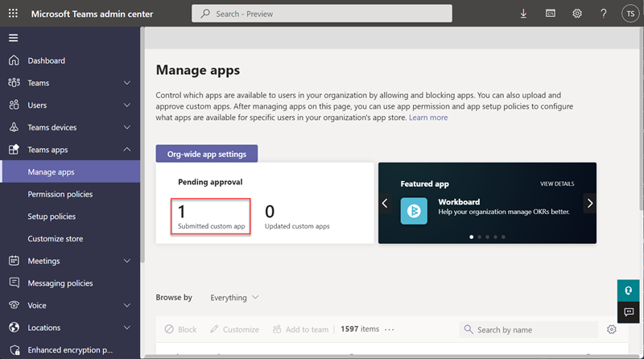The image size is (644, 359).
Task: Click the Meetings calendar icon
Action: (x=14, y=261)
